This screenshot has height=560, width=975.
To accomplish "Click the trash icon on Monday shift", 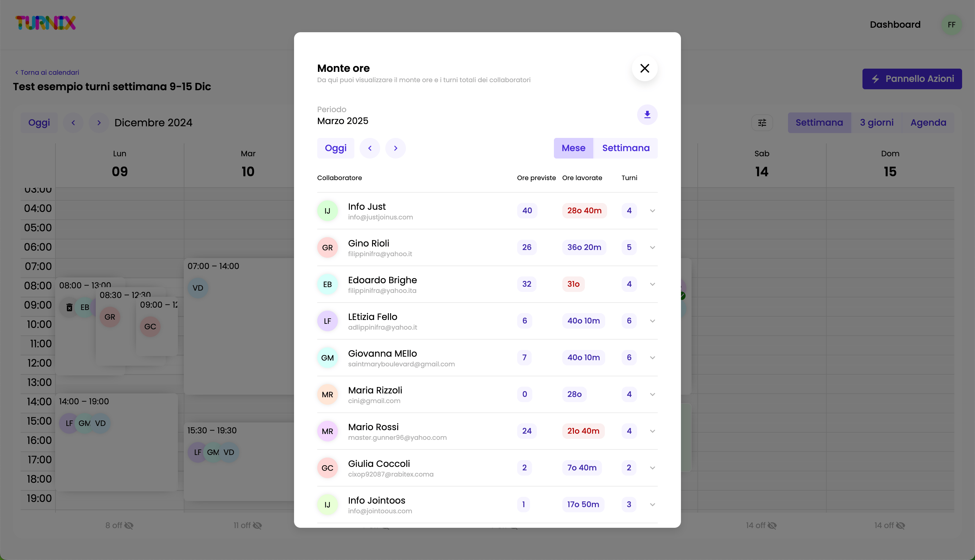I will [69, 307].
